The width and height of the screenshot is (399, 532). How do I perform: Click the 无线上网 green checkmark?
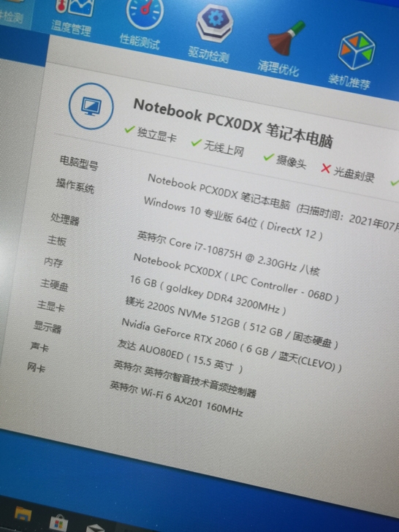(x=197, y=142)
